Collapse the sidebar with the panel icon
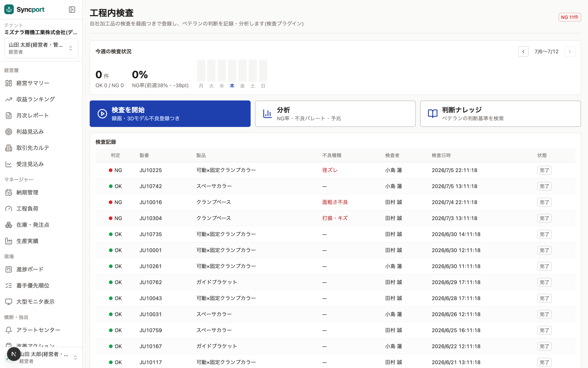Screen dimensions: 588x368 pos(72,10)
